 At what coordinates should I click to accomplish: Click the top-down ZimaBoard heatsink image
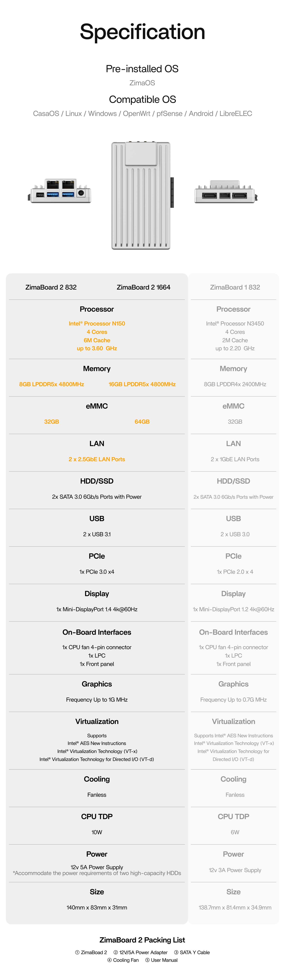(141, 196)
